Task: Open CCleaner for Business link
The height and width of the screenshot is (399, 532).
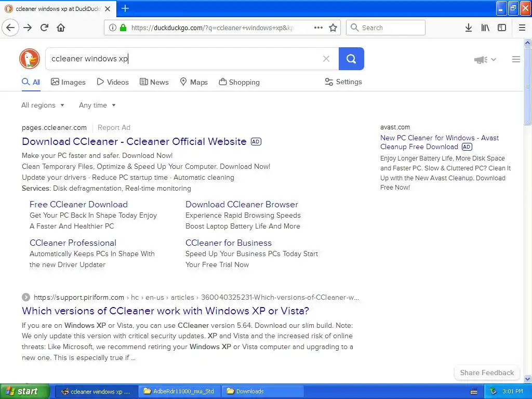Action: coord(229,243)
